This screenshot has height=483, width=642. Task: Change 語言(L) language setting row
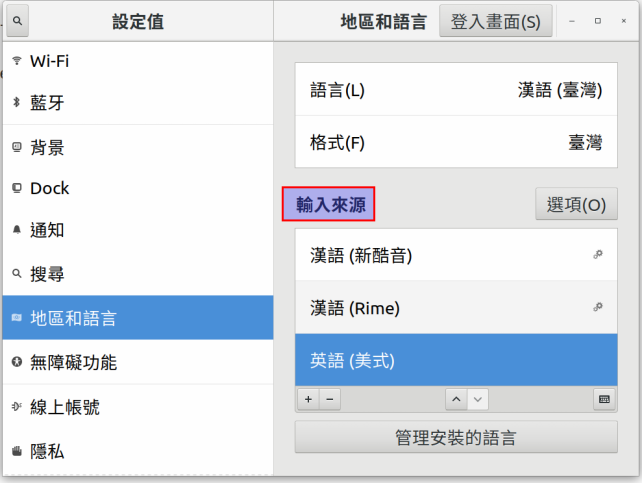(456, 90)
